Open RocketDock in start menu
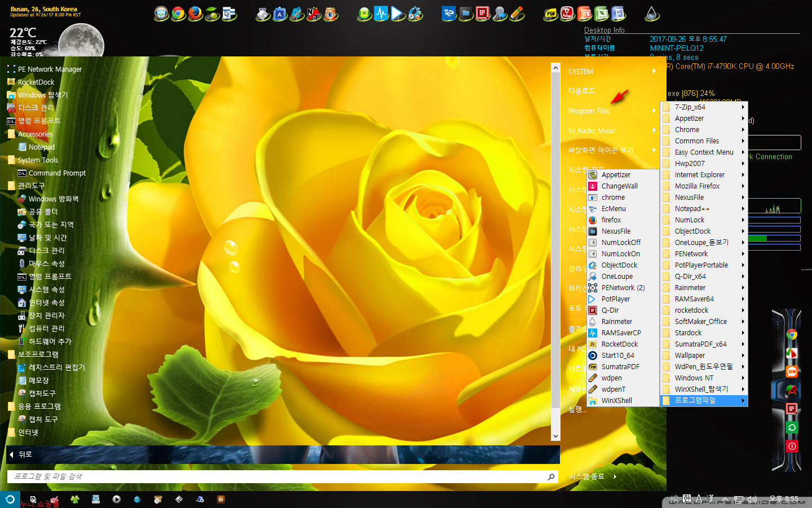The image size is (812, 508). pos(36,82)
